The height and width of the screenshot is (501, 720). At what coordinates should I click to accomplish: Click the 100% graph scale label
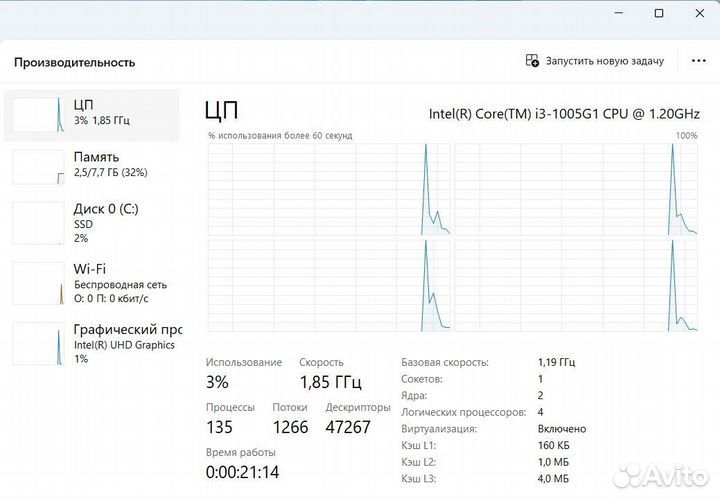point(686,135)
